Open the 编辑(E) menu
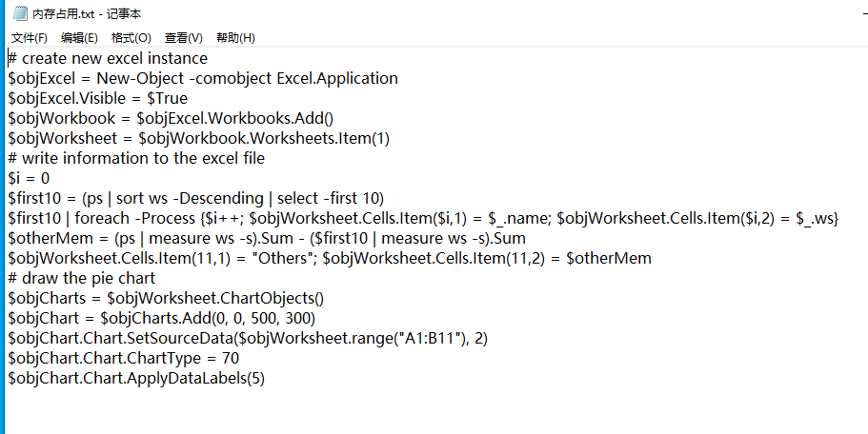The image size is (868, 434). point(79,38)
